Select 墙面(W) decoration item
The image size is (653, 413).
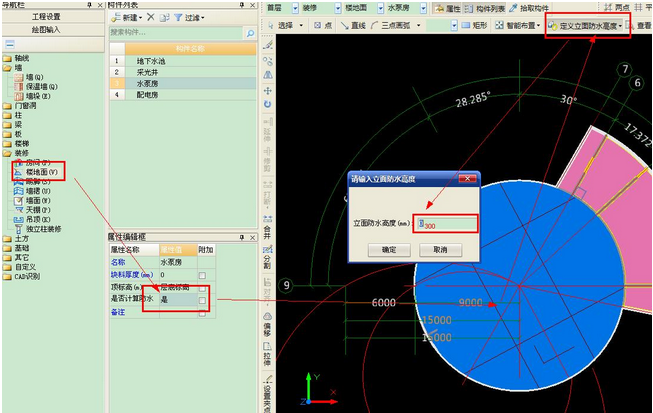click(x=32, y=200)
